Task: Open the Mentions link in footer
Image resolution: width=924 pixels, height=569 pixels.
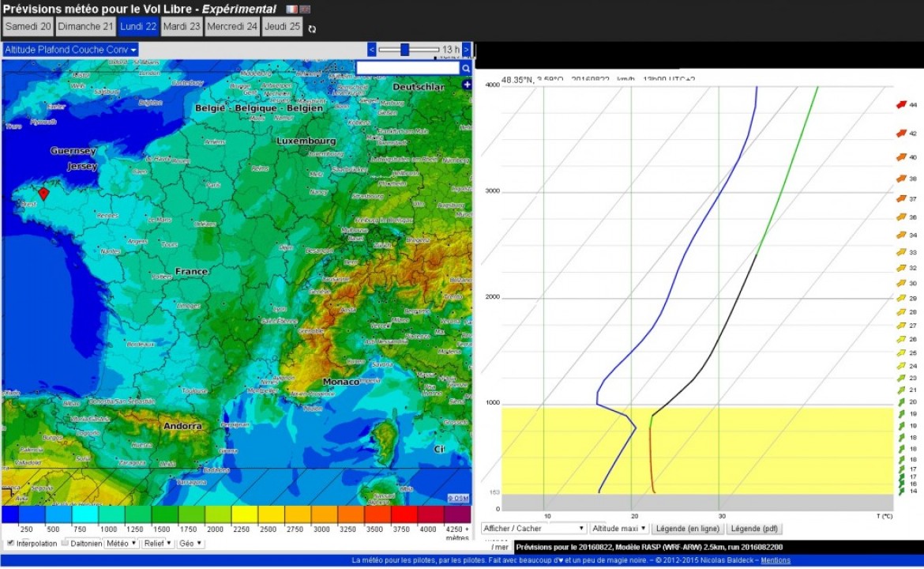Action: click(x=775, y=560)
